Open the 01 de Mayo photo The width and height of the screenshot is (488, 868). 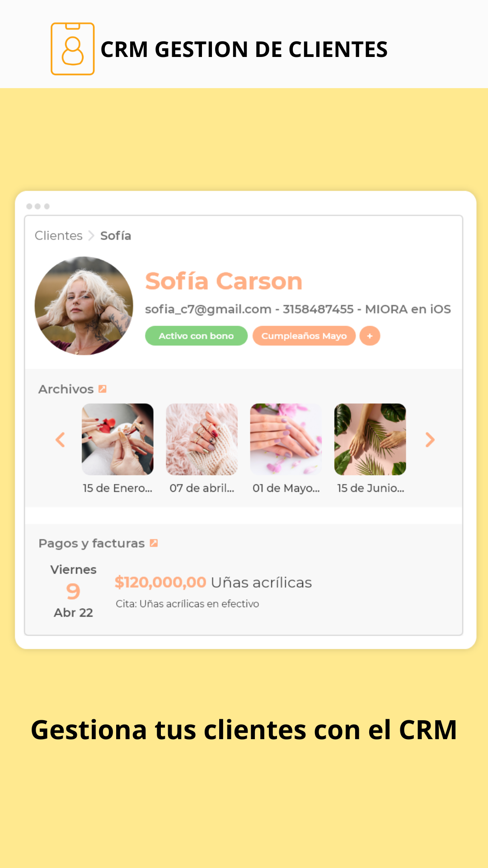(286, 439)
